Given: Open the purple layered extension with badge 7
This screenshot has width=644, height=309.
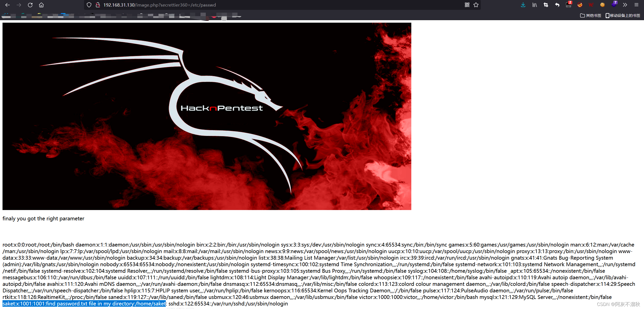Looking at the screenshot, I should [614, 5].
